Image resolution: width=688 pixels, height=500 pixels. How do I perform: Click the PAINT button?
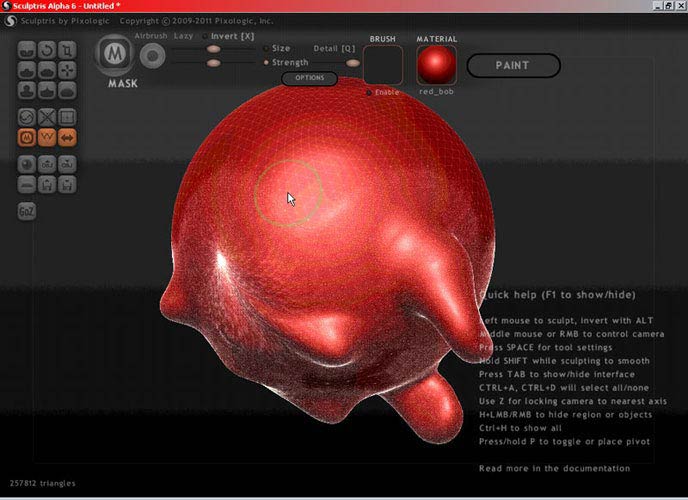coord(513,66)
